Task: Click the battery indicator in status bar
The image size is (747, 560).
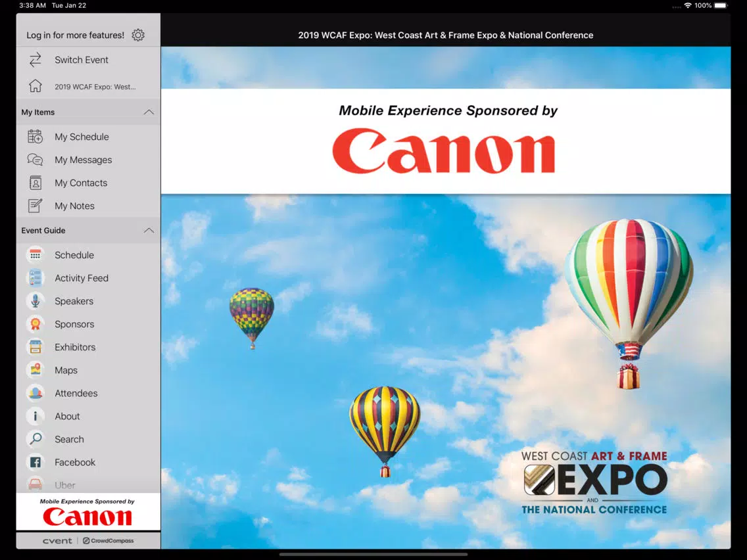Action: point(721,5)
